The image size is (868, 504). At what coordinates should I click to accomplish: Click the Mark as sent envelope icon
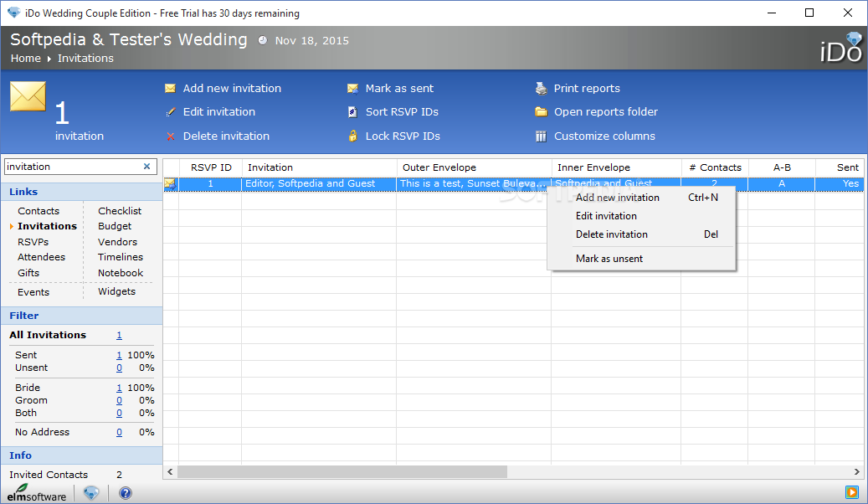coord(352,89)
